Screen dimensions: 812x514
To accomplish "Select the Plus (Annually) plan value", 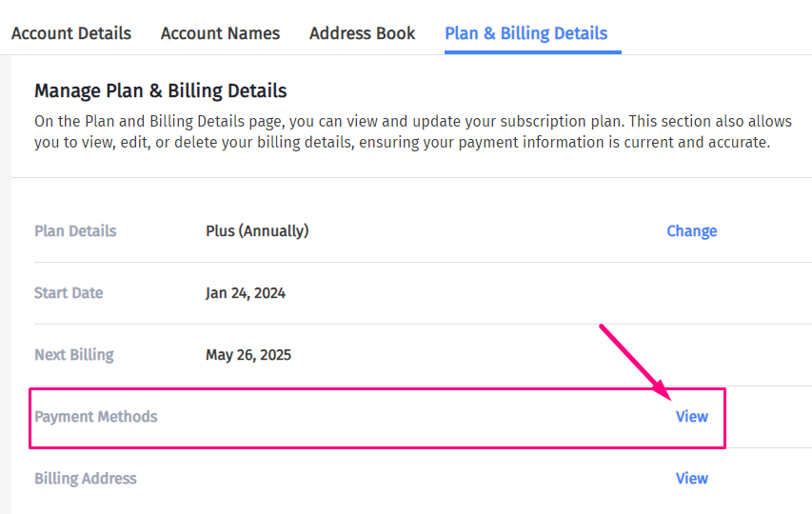I will (257, 231).
